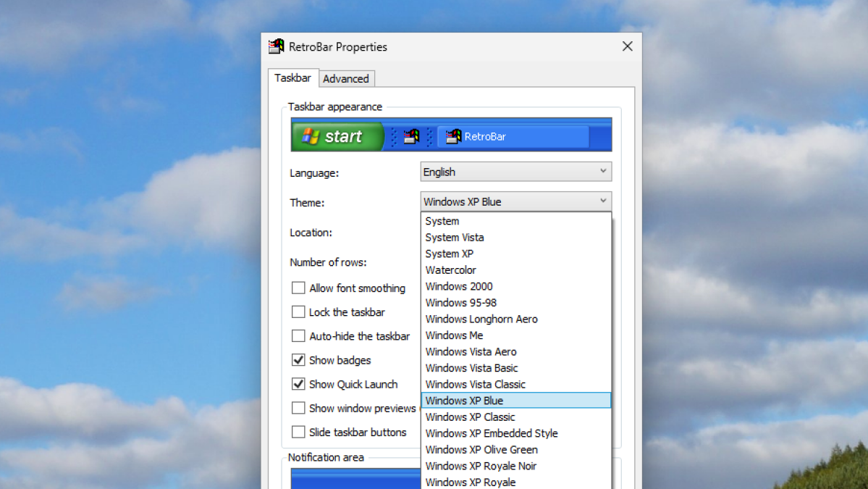Enable Allow font smoothing checkbox

click(298, 288)
